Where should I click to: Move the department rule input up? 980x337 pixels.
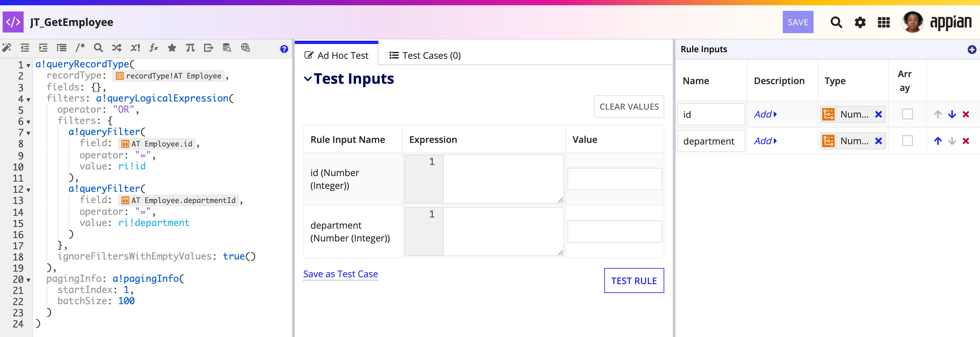[938, 141]
